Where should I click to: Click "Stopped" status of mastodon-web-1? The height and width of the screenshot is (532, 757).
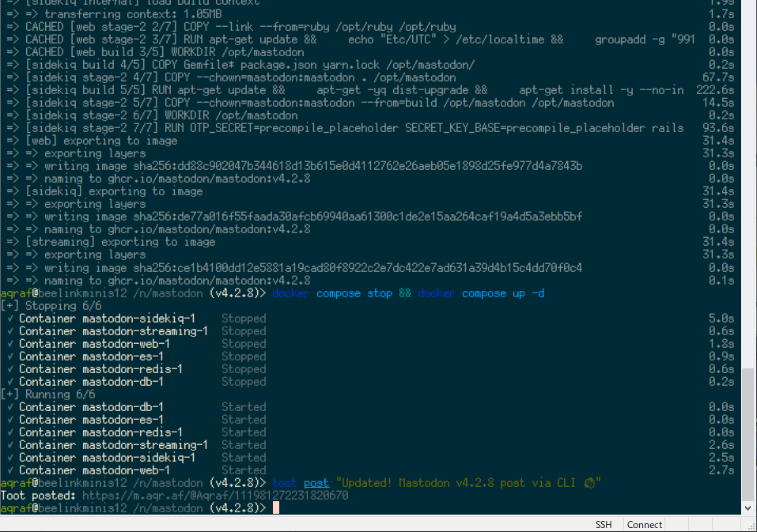click(x=244, y=343)
